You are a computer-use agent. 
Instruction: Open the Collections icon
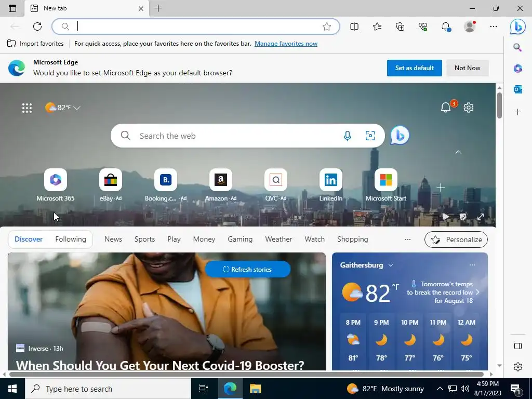[x=400, y=26]
